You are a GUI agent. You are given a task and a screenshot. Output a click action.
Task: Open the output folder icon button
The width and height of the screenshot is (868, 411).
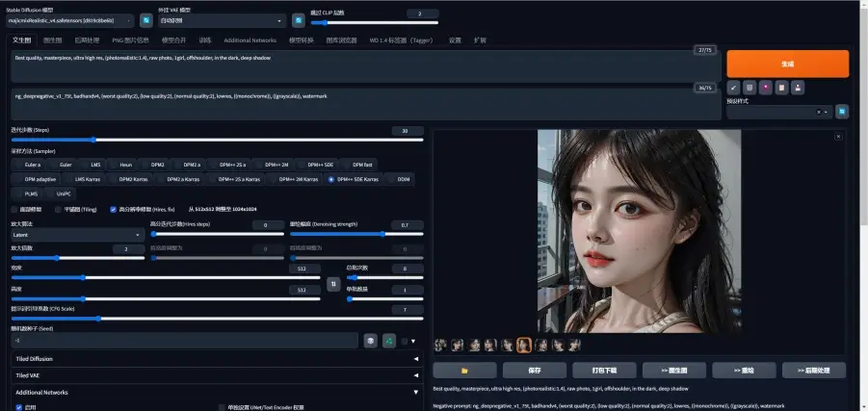[464, 370]
